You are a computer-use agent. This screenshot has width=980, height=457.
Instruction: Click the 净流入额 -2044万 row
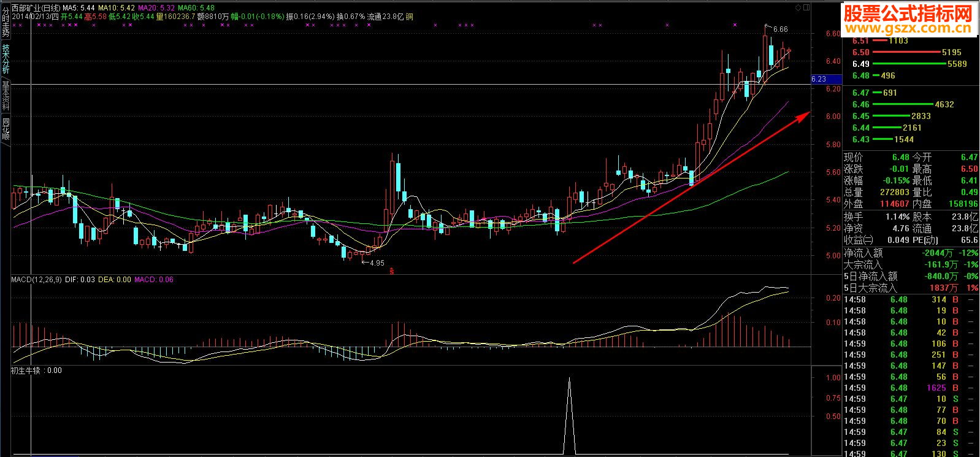(911, 253)
